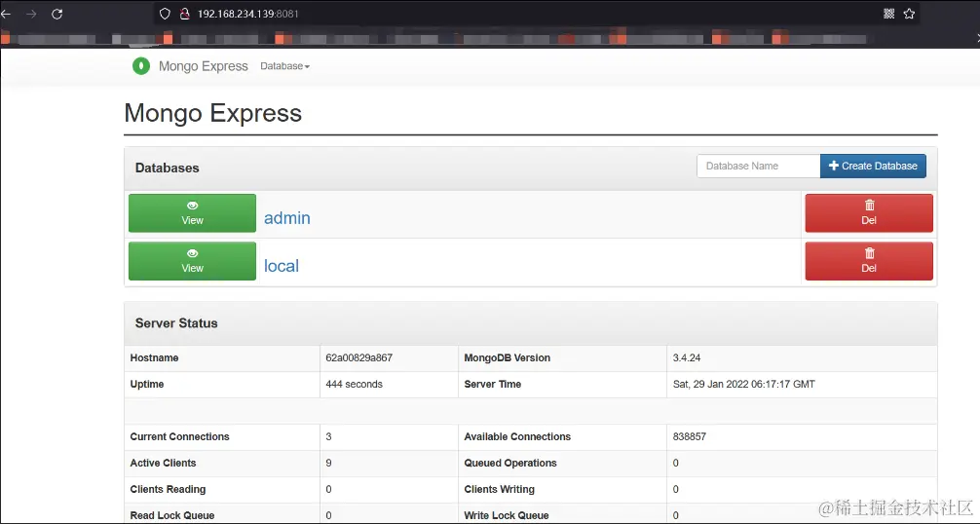This screenshot has width=980, height=524.
Task: Click the Create Database button
Action: [873, 167]
